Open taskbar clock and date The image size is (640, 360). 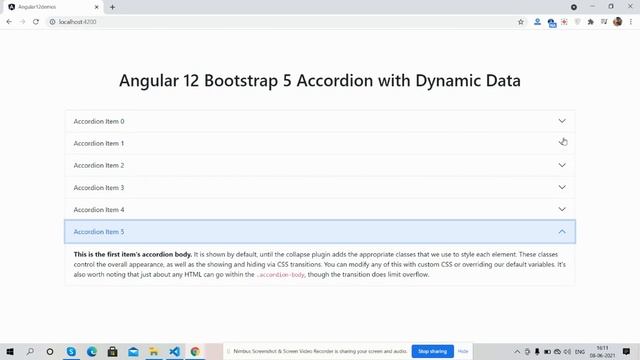(x=602, y=351)
